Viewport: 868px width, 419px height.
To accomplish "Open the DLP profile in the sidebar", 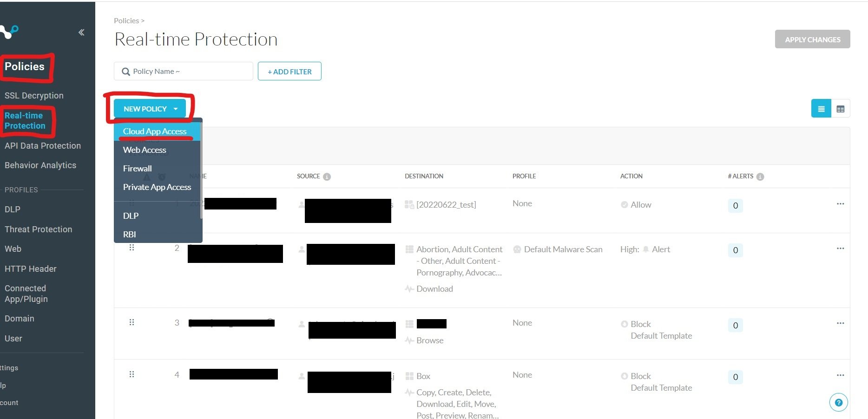I will click(13, 209).
